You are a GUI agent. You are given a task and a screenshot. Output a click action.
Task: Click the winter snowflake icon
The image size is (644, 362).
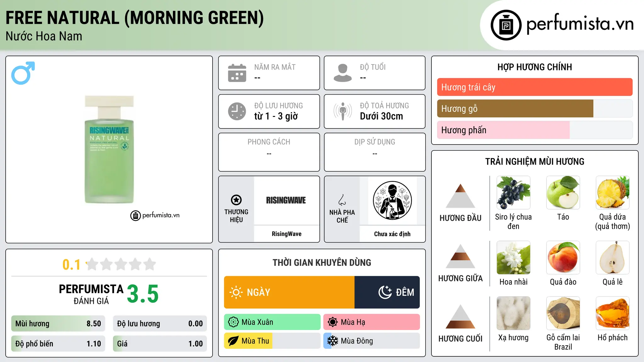tap(333, 341)
